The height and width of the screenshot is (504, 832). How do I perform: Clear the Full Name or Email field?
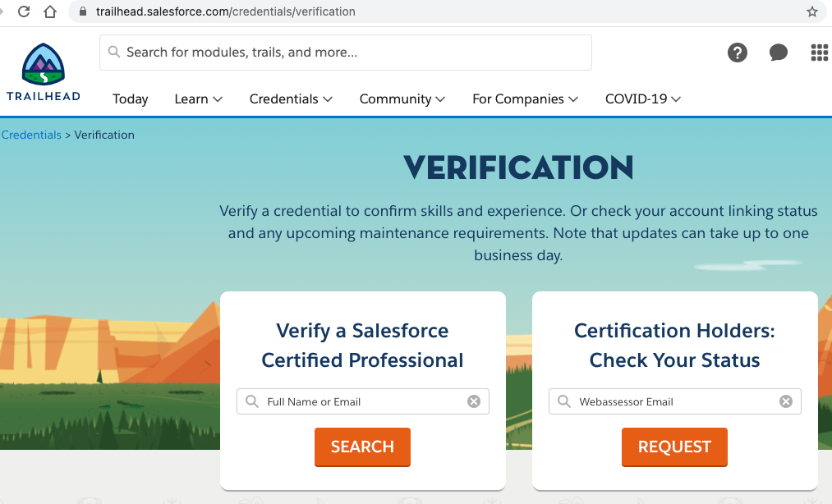[x=474, y=401]
